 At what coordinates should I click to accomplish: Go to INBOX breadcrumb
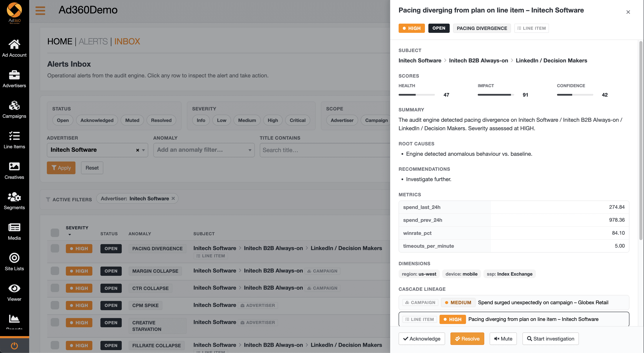click(x=127, y=41)
